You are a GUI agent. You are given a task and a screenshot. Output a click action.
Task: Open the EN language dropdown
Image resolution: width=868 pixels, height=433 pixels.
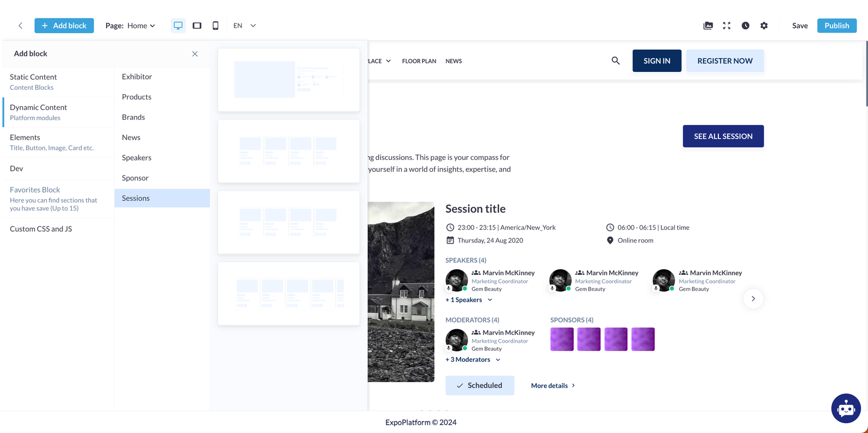point(245,26)
